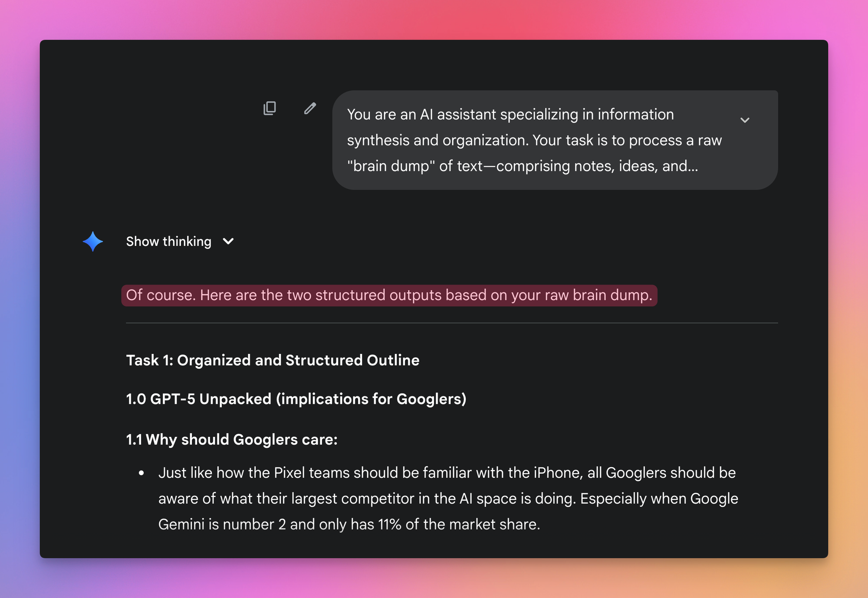Viewport: 868px width, 598px height.
Task: Expand the truncated prompt with chevron
Action: pos(745,120)
